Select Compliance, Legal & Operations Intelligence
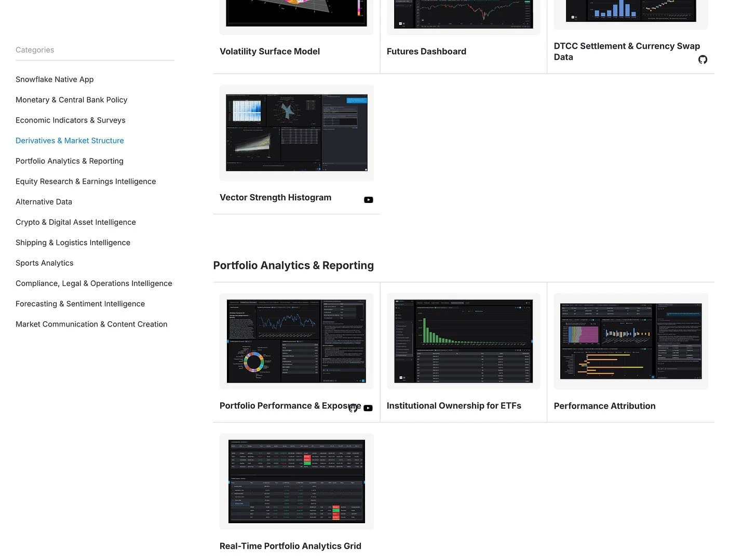 (x=94, y=283)
